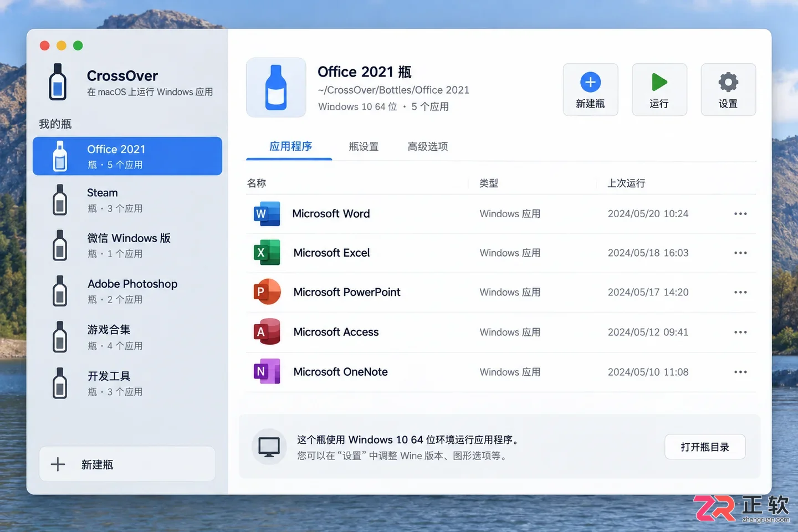Click date 2024/05/12 09:41
798x532 pixels.
click(648, 332)
